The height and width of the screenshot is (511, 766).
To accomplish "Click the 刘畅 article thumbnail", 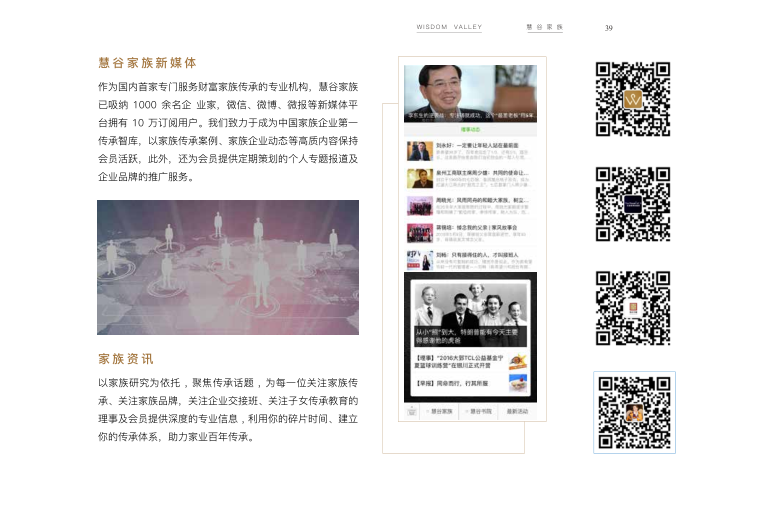I will tap(420, 260).
